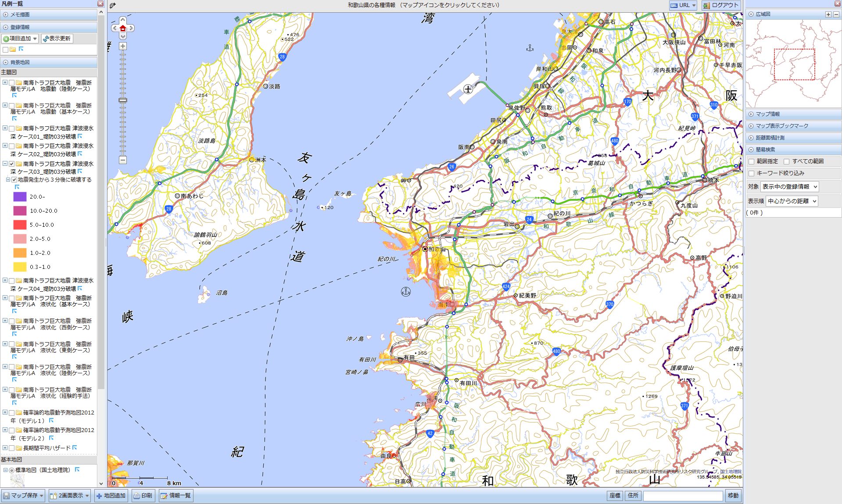
Task: Click the map zoom in plus button
Action: [123, 46]
